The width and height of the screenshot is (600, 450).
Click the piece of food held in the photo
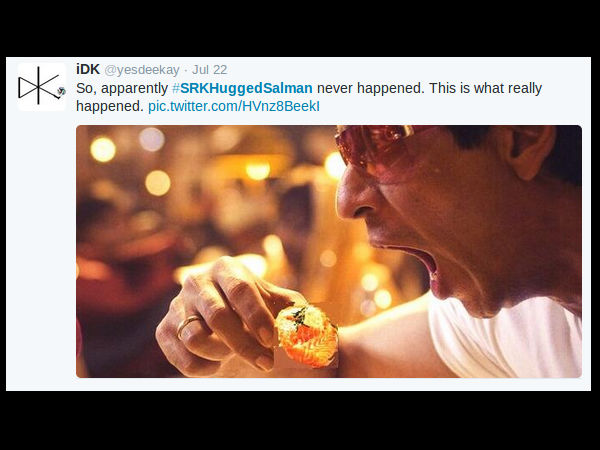click(x=307, y=335)
